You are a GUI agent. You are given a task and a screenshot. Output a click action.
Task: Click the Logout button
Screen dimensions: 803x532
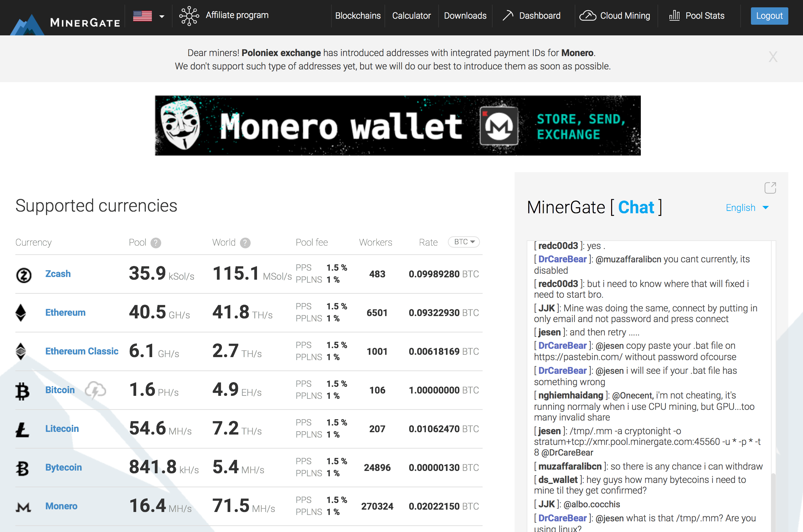coord(769,16)
